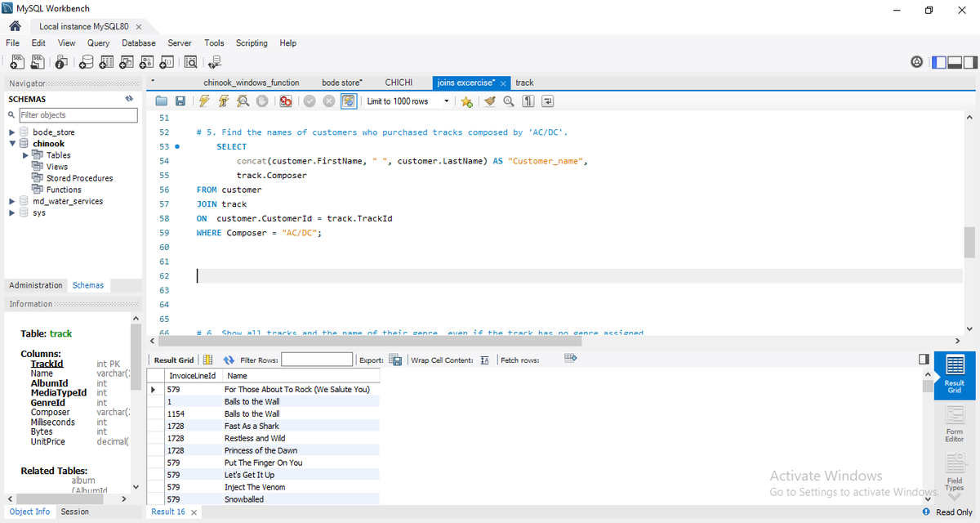Open script file folder icon in editor
Image resolution: width=980 pixels, height=523 pixels.
click(162, 101)
